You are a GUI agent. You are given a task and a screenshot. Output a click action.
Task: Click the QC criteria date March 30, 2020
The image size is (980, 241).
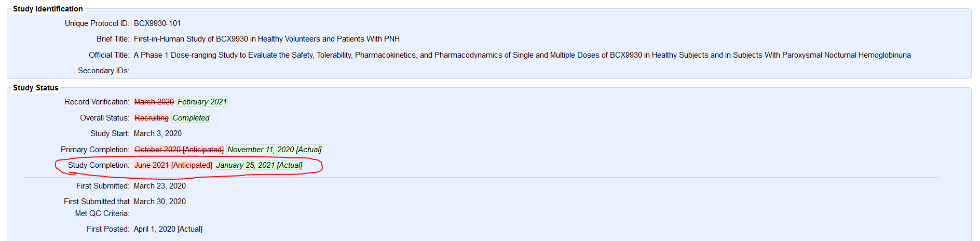tap(160, 202)
